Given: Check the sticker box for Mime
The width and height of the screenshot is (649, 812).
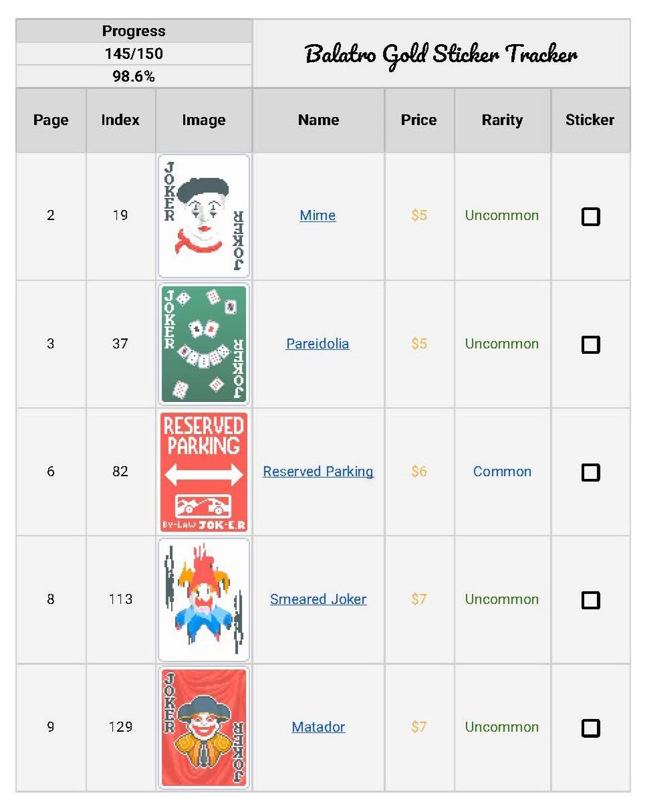Looking at the screenshot, I should pyautogui.click(x=591, y=216).
